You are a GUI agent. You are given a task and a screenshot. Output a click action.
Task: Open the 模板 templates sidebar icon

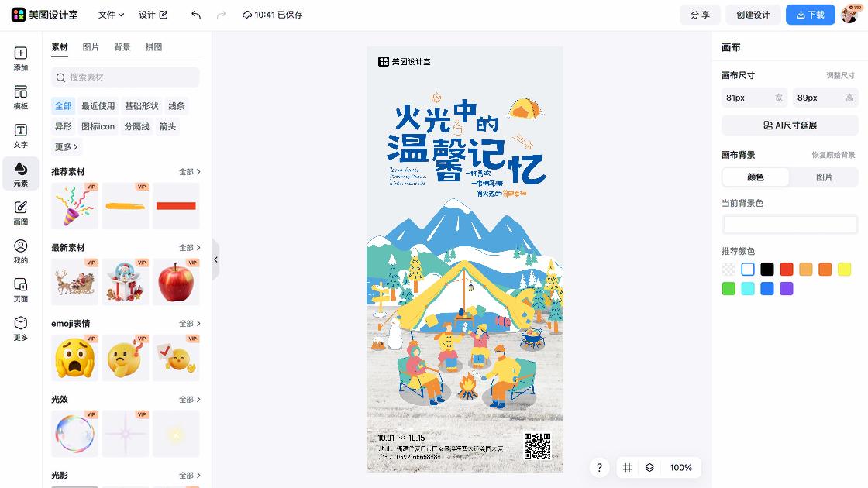coord(20,98)
